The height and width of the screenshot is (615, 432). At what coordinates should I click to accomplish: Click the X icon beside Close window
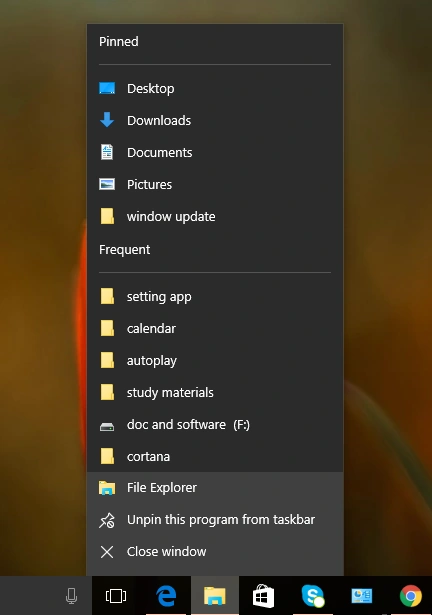107,552
